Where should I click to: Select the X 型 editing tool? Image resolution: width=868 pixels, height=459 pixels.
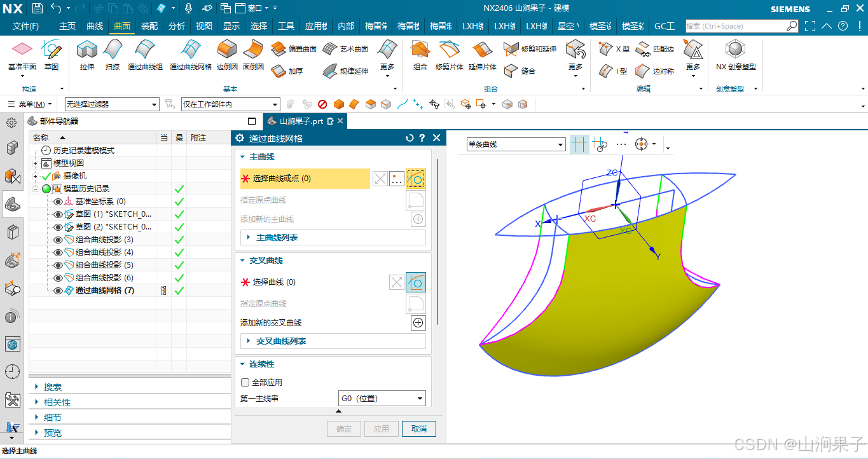(614, 49)
